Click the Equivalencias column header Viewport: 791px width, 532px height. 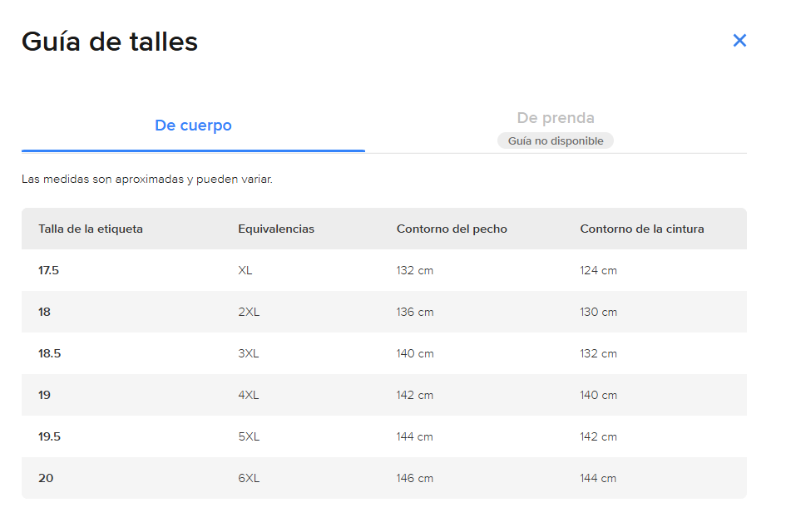[276, 229]
